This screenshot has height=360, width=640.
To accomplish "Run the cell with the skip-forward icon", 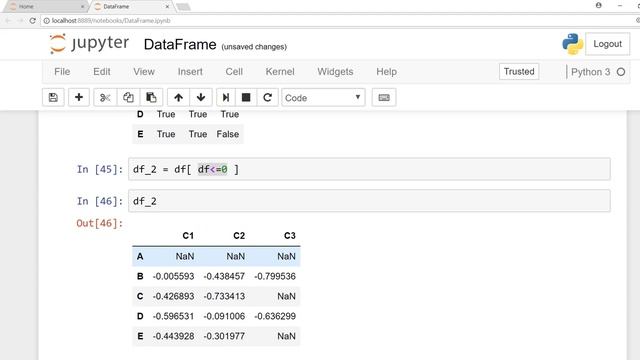I will pos(226,98).
